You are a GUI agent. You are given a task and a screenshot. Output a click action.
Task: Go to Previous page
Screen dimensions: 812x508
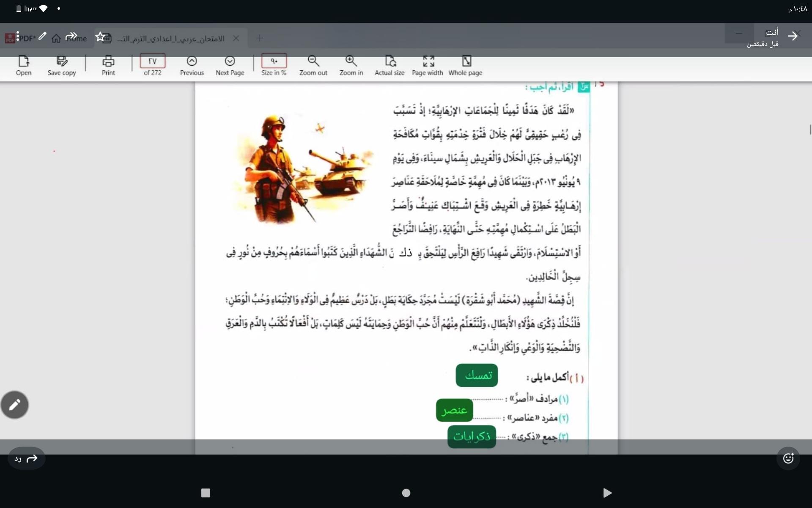[192, 62]
